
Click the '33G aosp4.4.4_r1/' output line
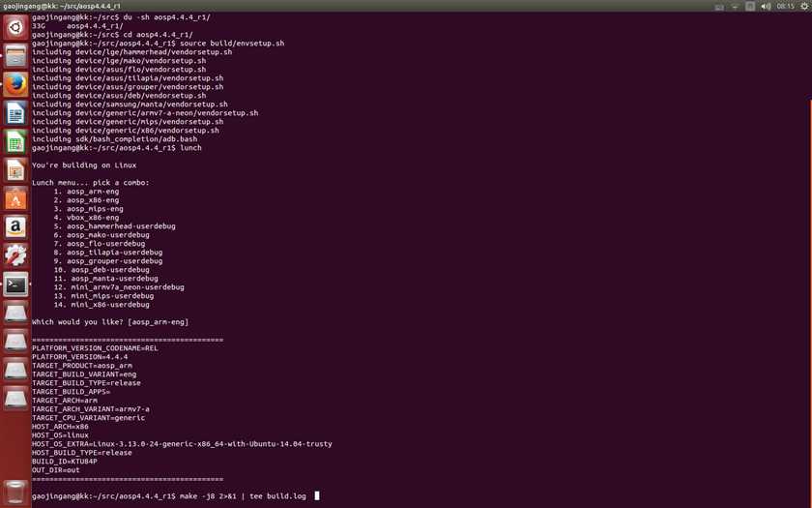[x=77, y=26]
